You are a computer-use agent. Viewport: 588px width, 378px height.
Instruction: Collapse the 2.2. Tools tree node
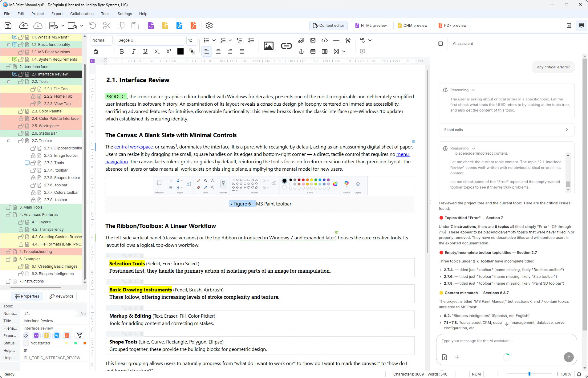click(x=9, y=82)
